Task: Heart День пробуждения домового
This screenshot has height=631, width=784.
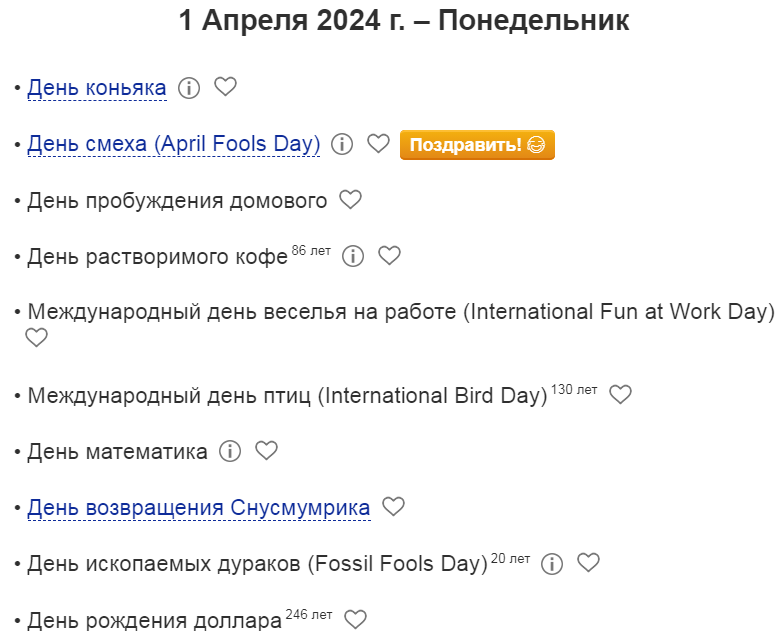Action: [x=350, y=200]
